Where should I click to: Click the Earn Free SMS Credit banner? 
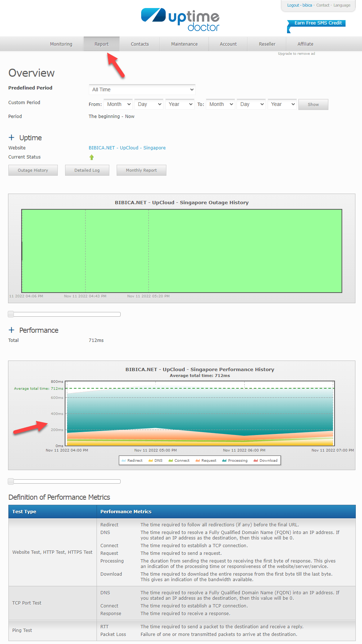[x=317, y=24]
